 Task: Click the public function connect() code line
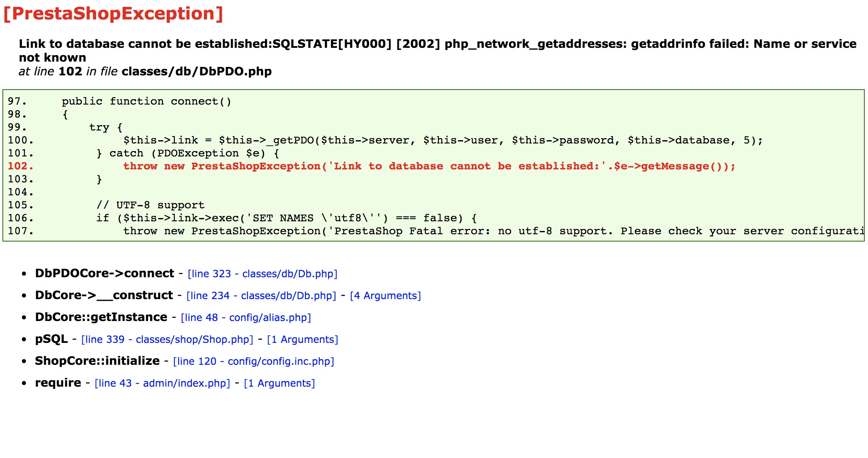click(x=146, y=101)
